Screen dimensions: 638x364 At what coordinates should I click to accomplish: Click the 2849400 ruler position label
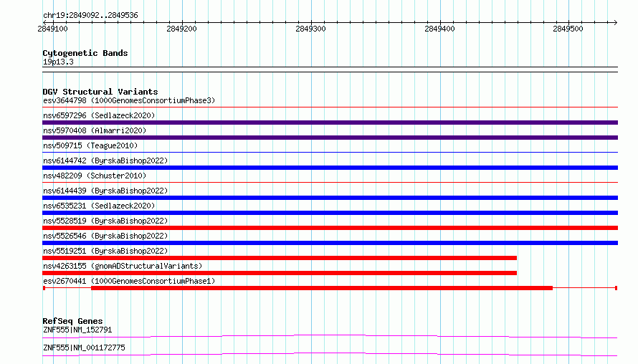coord(439,29)
